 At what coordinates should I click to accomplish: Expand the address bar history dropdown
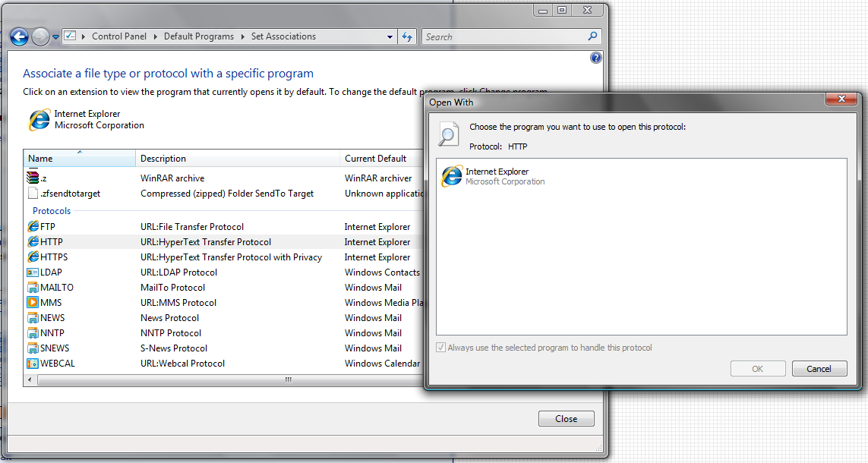pos(390,37)
